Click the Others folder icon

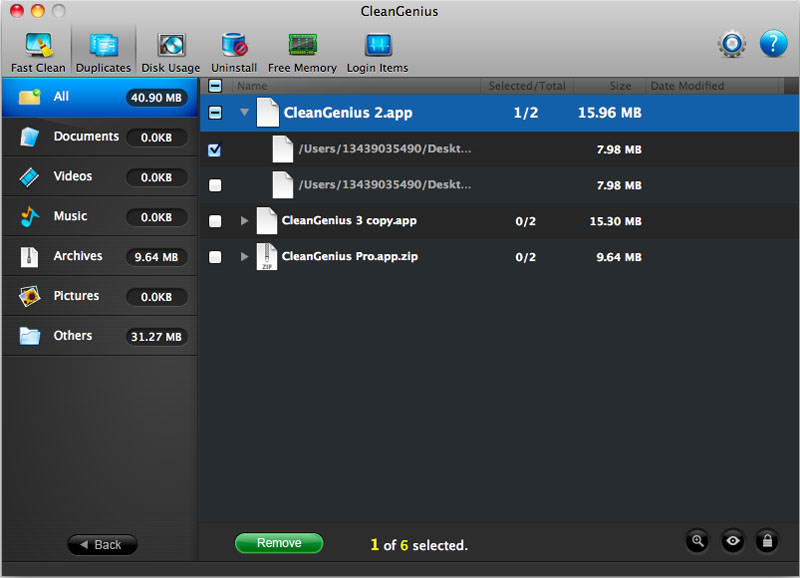coord(30,336)
